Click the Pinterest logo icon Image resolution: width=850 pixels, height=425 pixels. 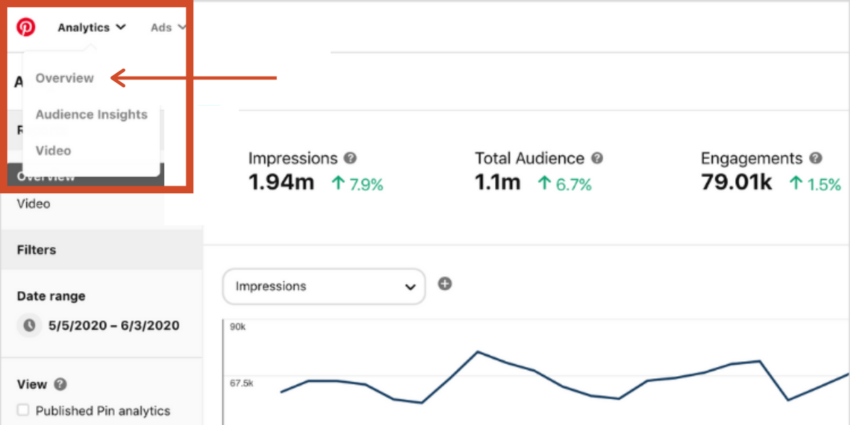point(26,27)
